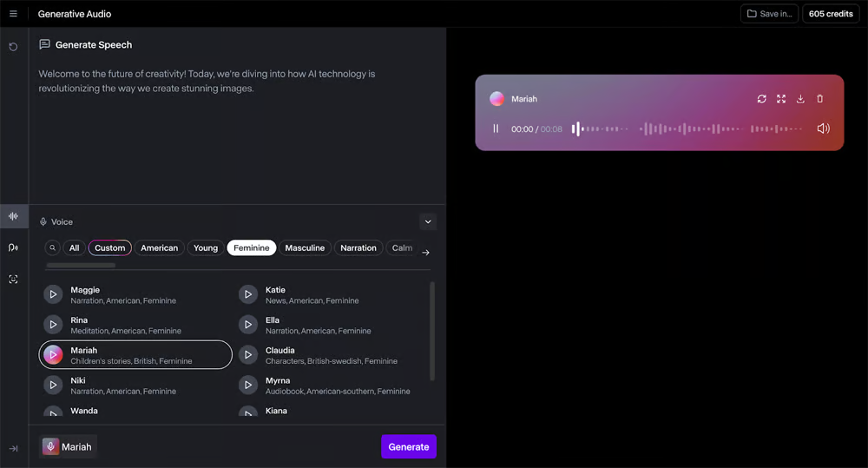Select the Narration filter chip
This screenshot has height=468, width=868.
pyautogui.click(x=358, y=248)
